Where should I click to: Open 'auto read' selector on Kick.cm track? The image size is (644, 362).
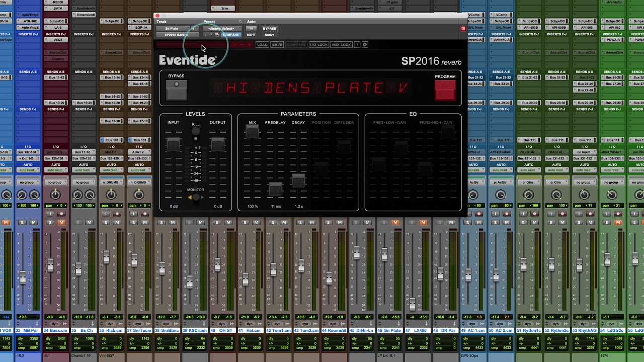point(111,170)
